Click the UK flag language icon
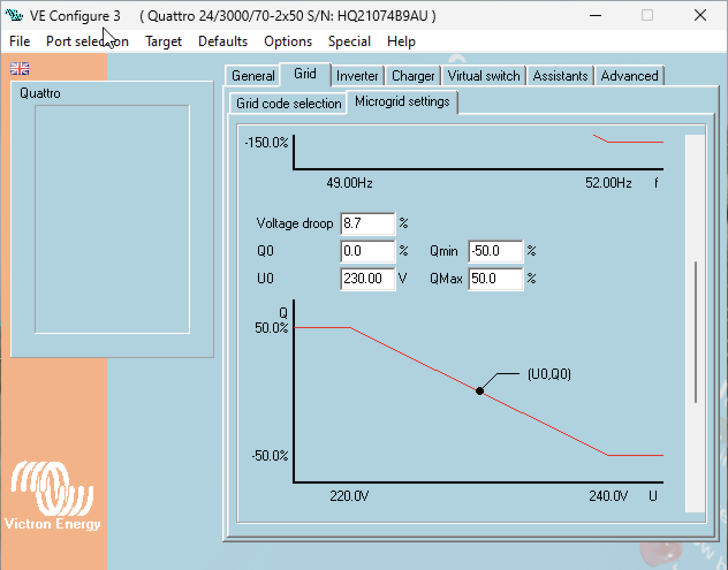This screenshot has height=570, width=728. click(x=20, y=69)
